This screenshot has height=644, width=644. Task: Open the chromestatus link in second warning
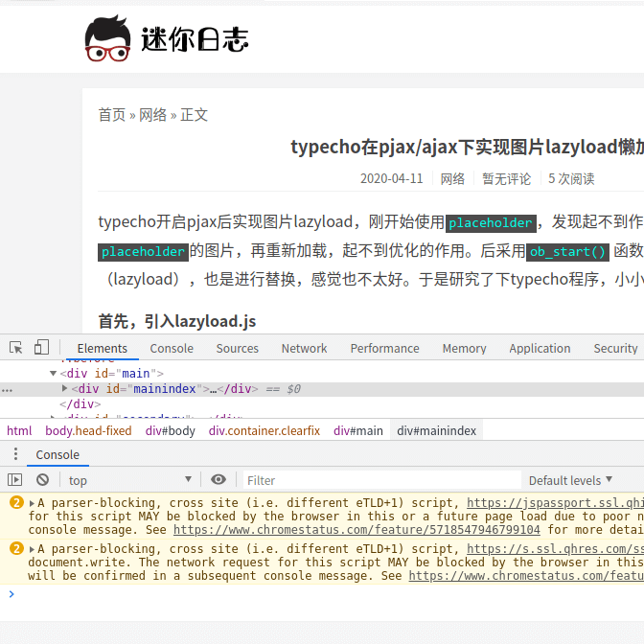click(526, 575)
